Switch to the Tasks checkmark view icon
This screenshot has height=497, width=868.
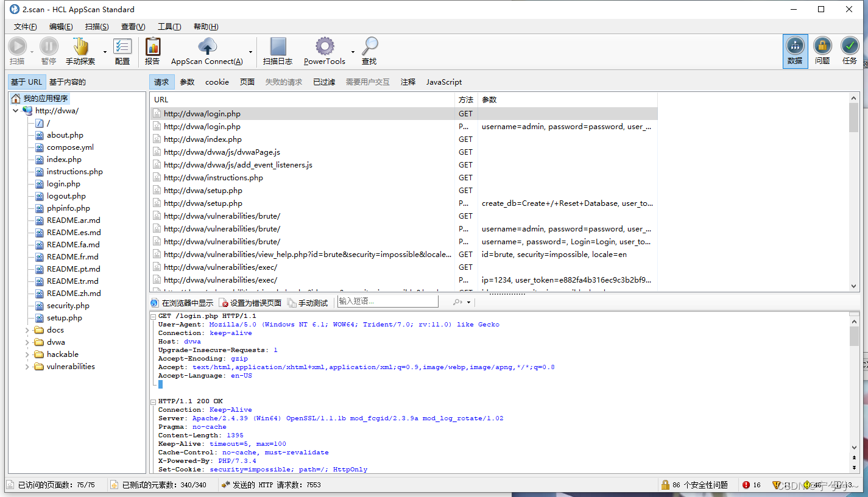tap(850, 45)
